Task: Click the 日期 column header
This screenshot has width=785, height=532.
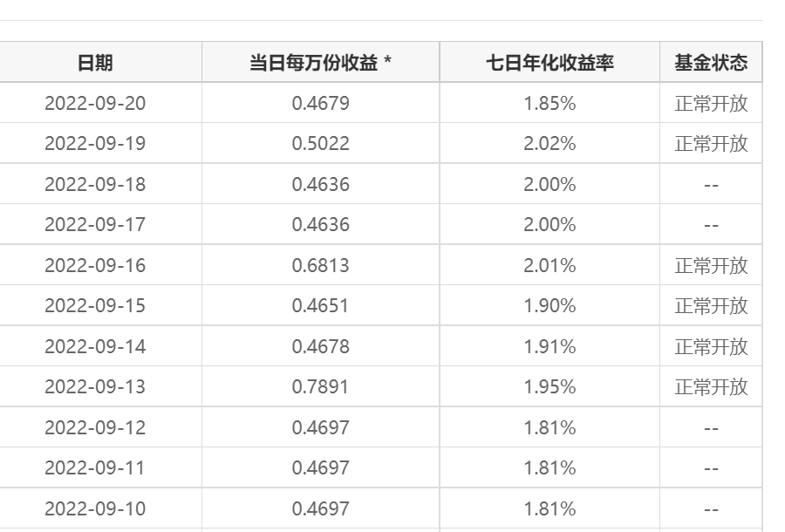Action: (95, 63)
